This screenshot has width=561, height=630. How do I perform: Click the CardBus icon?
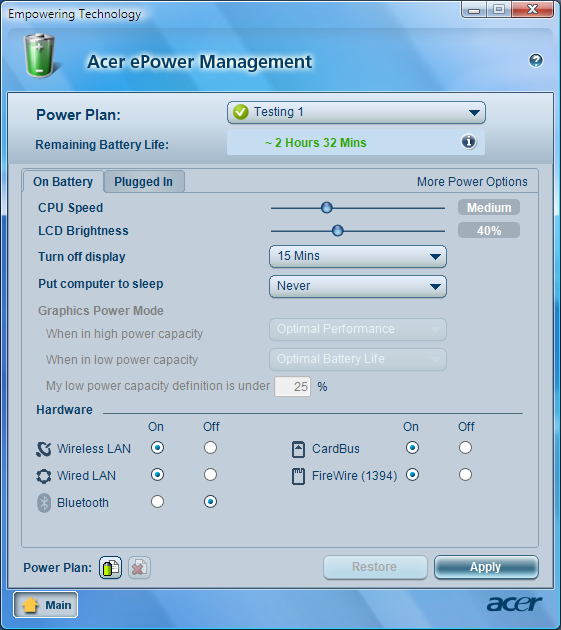click(x=298, y=449)
